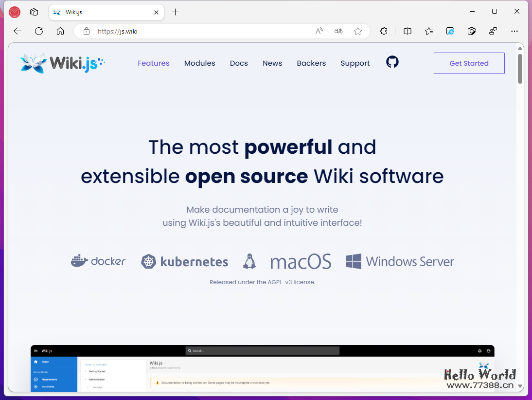532x400 pixels.
Task: Open the browser settings ellipsis menu
Action: pyautogui.click(x=514, y=31)
